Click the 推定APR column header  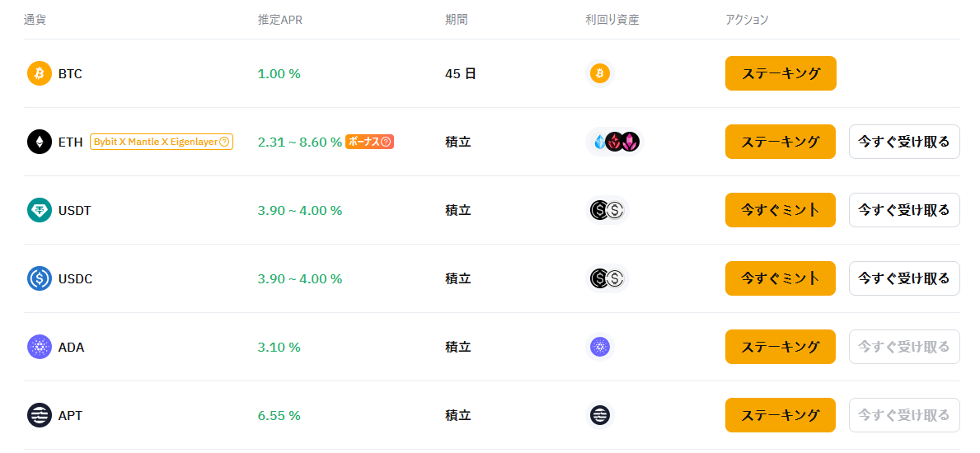[280, 20]
